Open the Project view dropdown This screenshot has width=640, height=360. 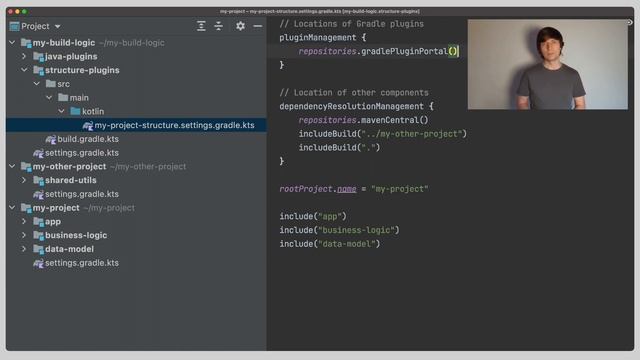coord(58,27)
